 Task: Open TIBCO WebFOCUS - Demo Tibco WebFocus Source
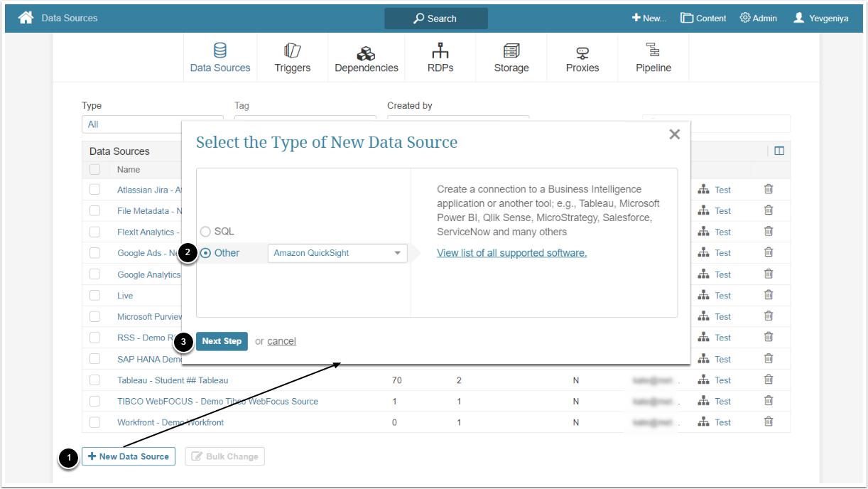[x=217, y=402]
